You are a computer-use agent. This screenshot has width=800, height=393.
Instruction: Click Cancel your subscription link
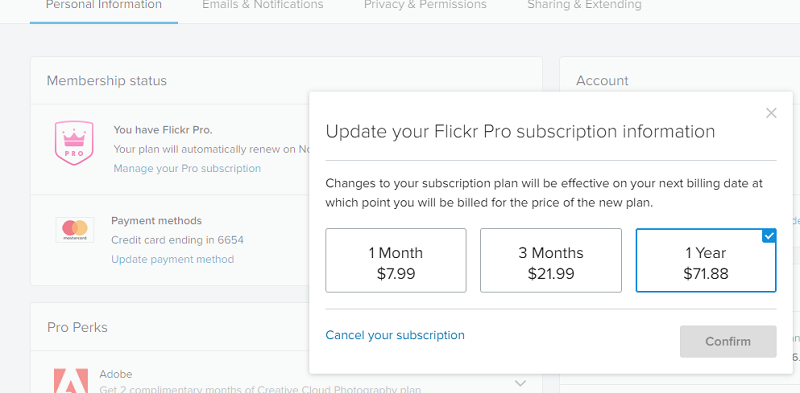click(x=395, y=335)
